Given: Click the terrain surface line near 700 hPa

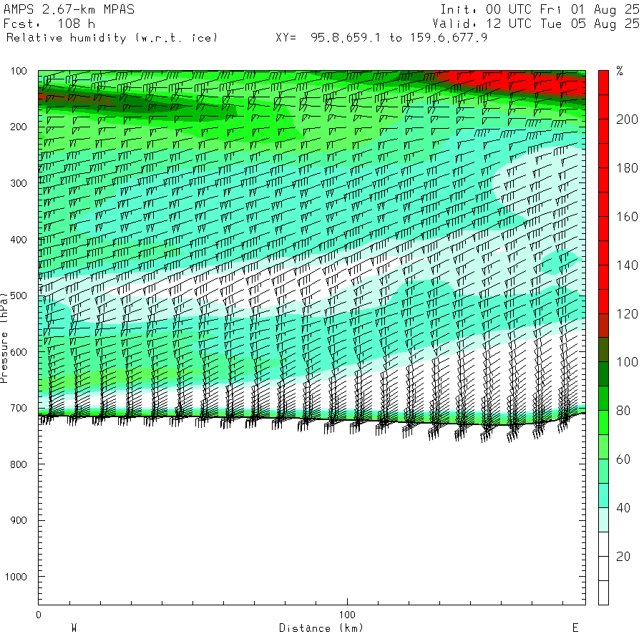Looking at the screenshot, I should click(x=312, y=420).
